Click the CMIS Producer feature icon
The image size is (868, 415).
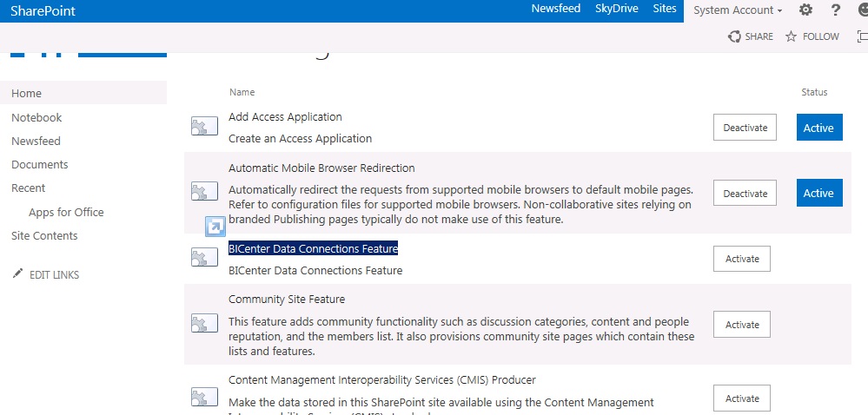[x=204, y=398]
